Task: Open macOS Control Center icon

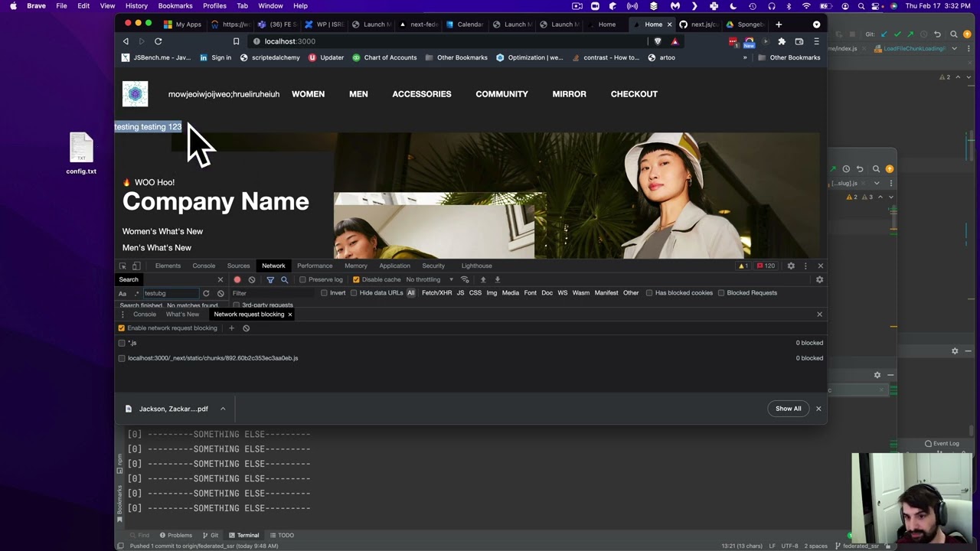Action: [876, 6]
